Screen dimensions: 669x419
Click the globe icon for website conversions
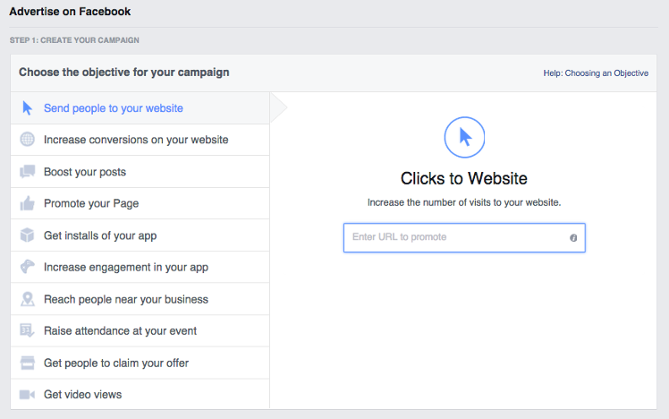pos(27,139)
